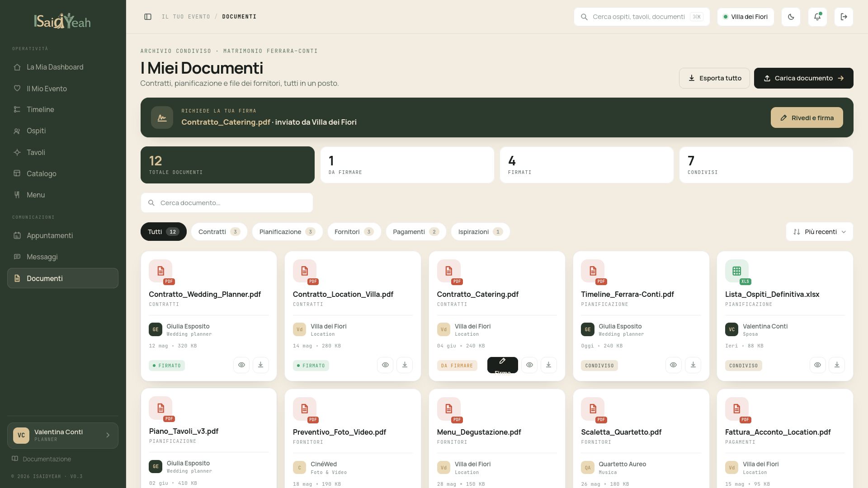The height and width of the screenshot is (488, 868).
Task: Click the global search field
Action: pyautogui.click(x=642, y=17)
